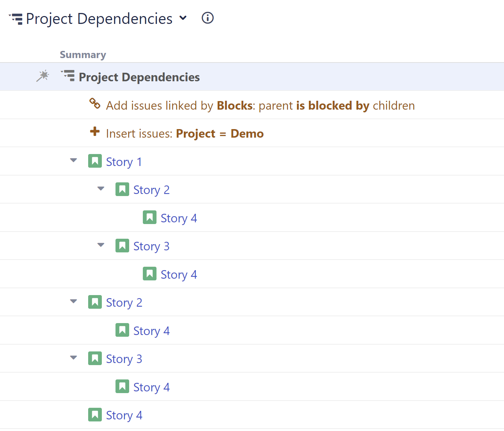Collapse the nested Story 2 under Story 1
The height and width of the screenshot is (431, 504).
100,189
